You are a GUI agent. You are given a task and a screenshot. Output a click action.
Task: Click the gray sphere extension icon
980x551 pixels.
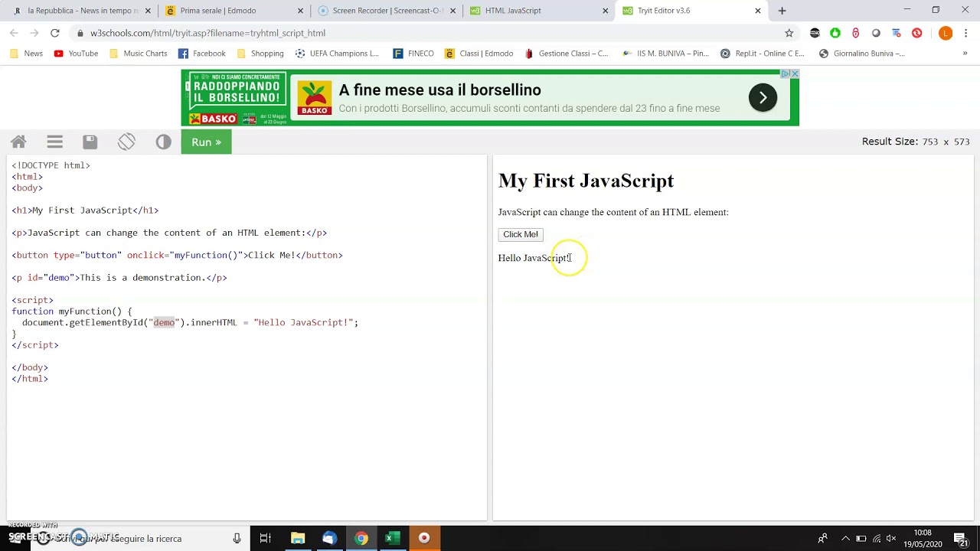[x=876, y=33]
